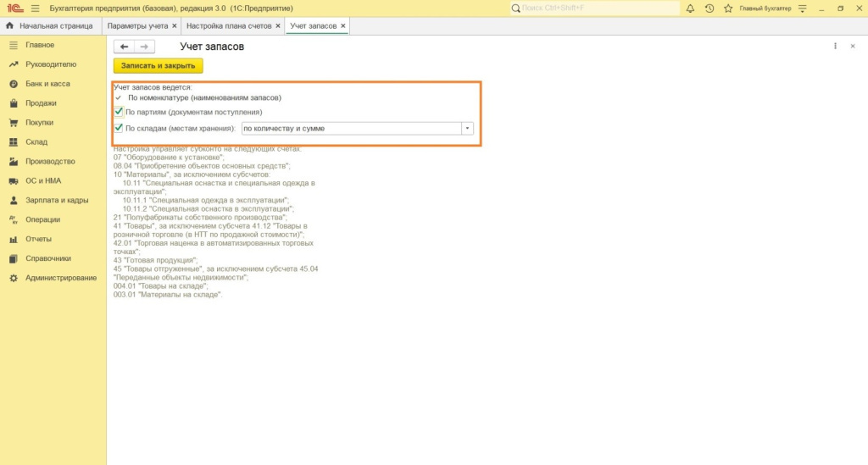Close the Учет запасов form
This screenshot has width=868, height=465.
[x=853, y=47]
